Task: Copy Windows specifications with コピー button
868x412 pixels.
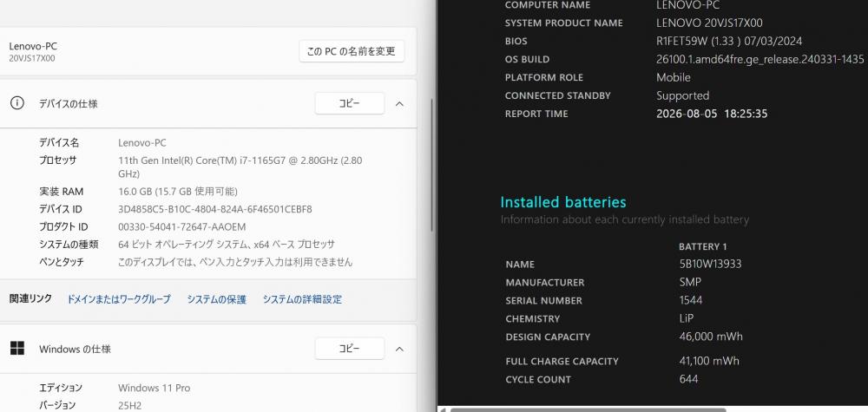Action: [349, 349]
